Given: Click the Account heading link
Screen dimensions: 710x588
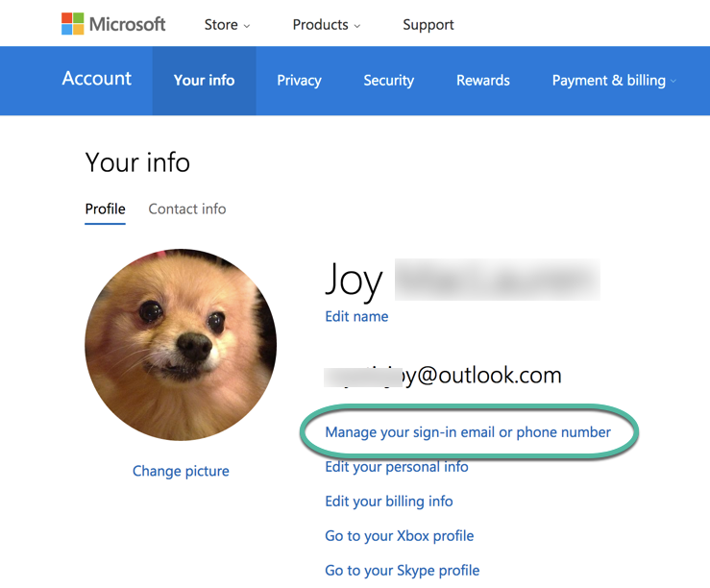Looking at the screenshot, I should (x=97, y=80).
